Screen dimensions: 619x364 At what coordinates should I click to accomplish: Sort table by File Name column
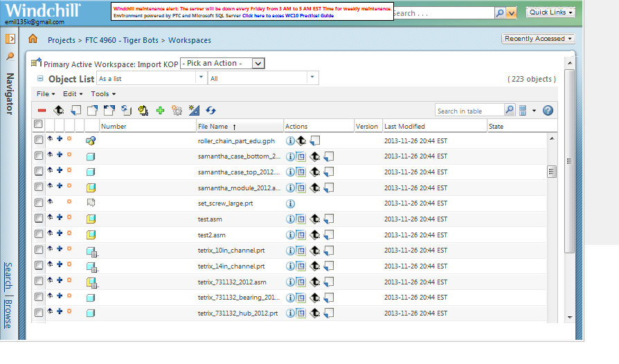[x=240, y=126]
